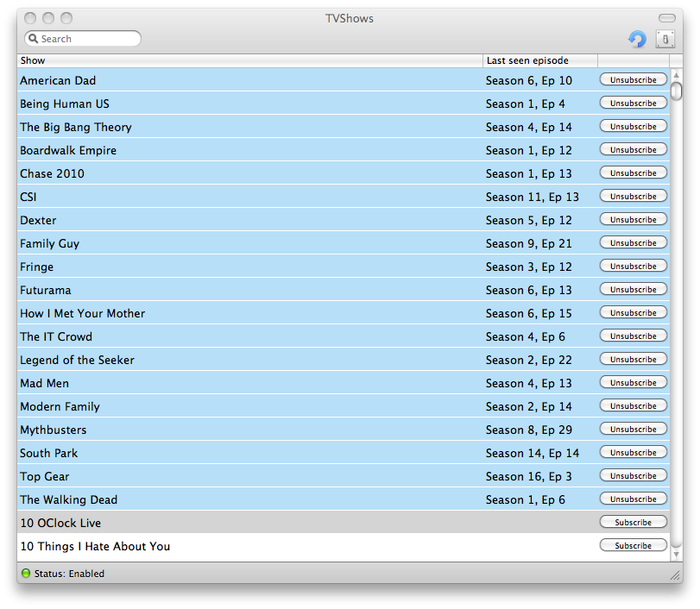This screenshot has height=609, width=700.
Task: Select the American Dad show name
Action: 58,80
